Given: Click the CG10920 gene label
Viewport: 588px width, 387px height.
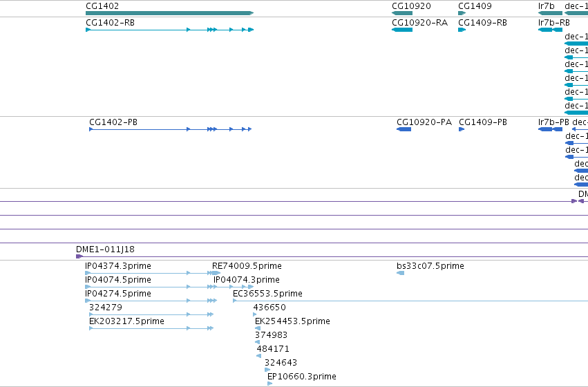Looking at the screenshot, I should coord(411,6).
